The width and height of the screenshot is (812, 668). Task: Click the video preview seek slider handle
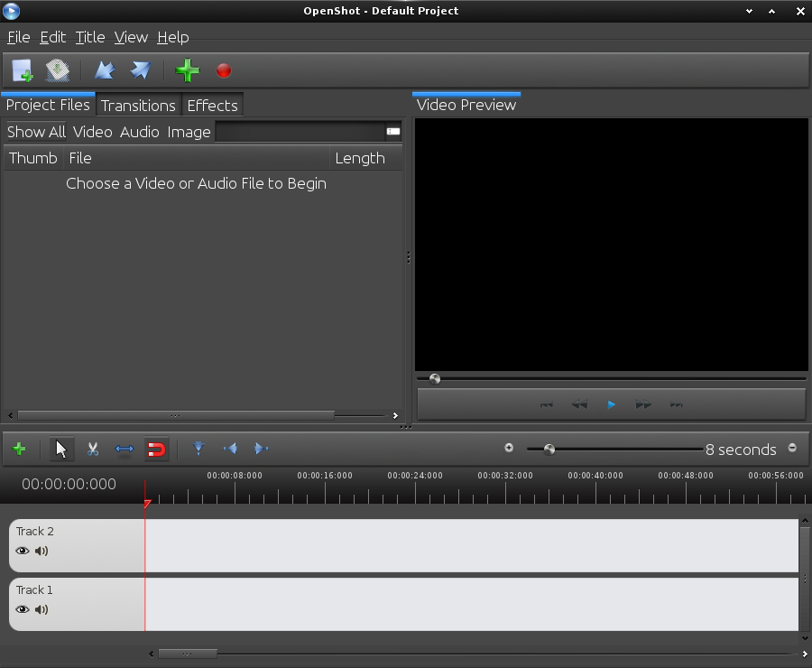[435, 379]
